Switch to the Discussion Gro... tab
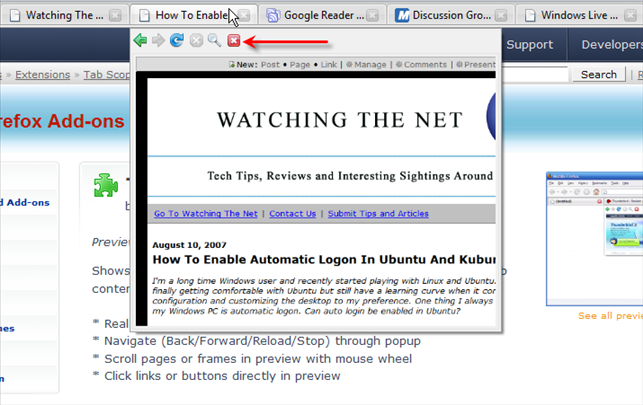643x405 pixels. (451, 16)
